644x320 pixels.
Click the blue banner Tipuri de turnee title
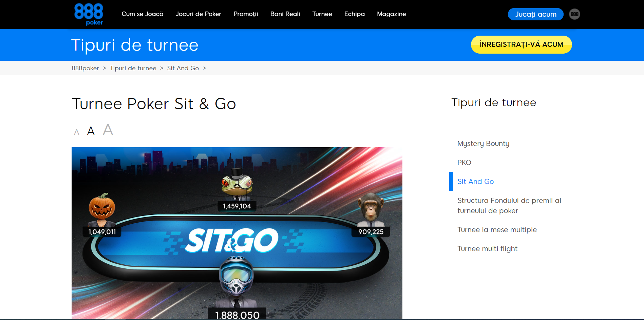pos(135,45)
